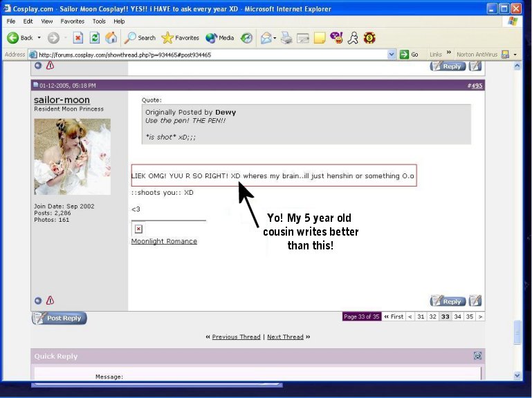The height and width of the screenshot is (398, 532).
Task: Go to Next Thread
Action: pyautogui.click(x=285, y=337)
